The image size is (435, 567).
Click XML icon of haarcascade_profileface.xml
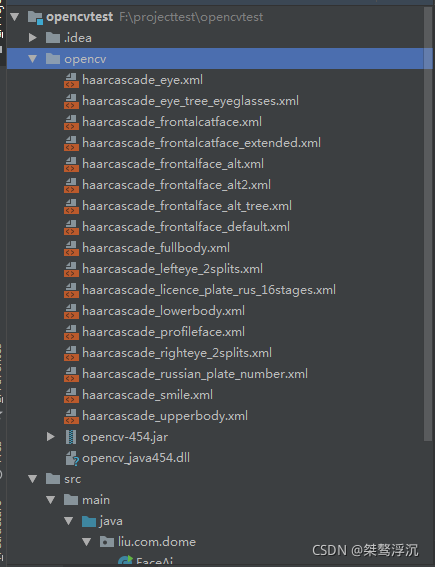[71, 332]
